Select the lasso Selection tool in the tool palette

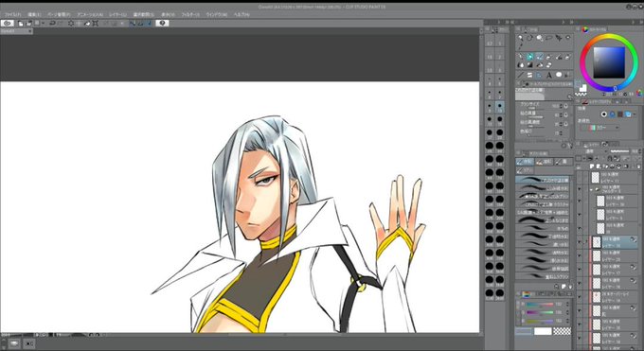[x=548, y=38]
